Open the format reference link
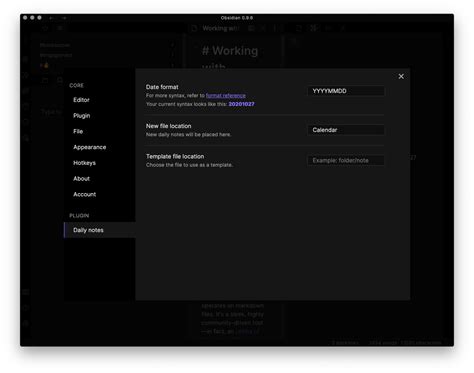The image size is (474, 373). pos(226,95)
